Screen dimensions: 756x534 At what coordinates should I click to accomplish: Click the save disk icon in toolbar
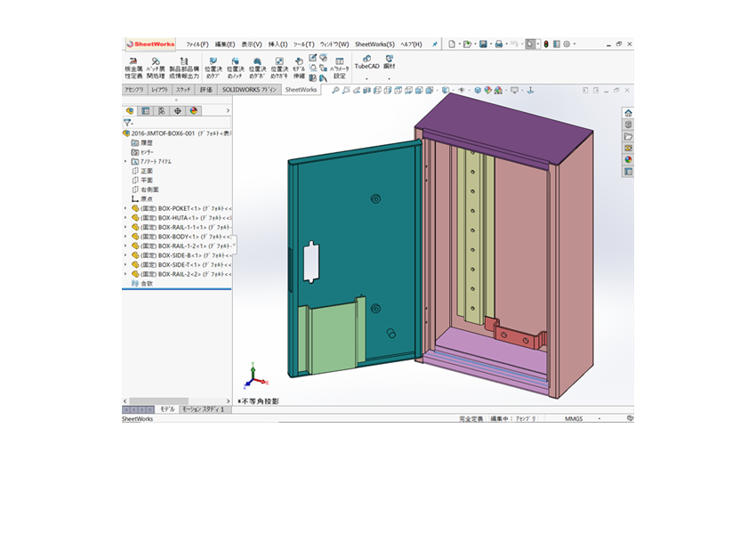pos(483,44)
